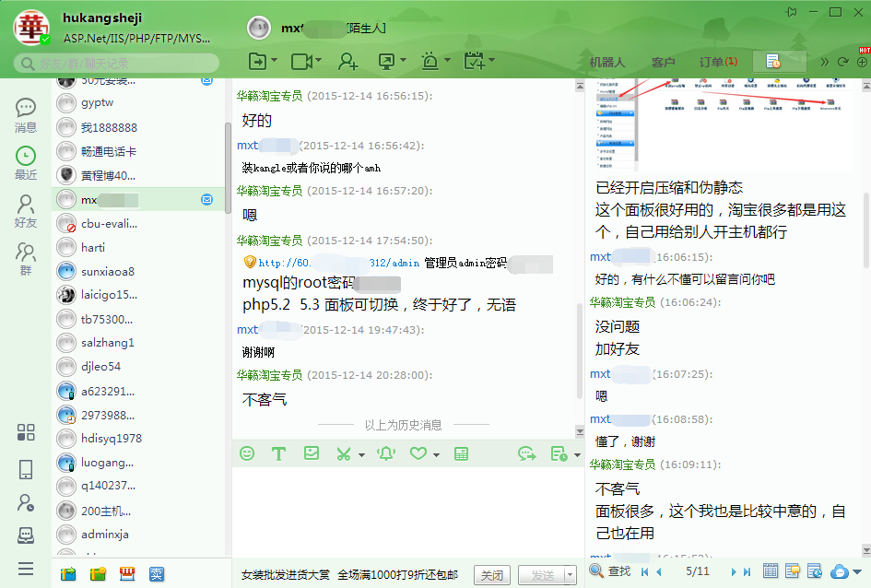
Task: Click the message typing area
Action: tap(407, 512)
